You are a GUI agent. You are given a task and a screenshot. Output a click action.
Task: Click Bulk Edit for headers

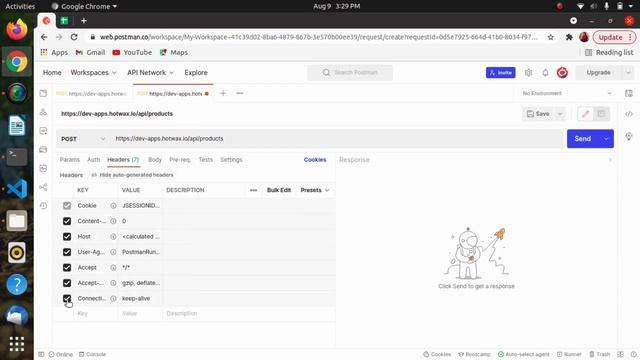[279, 190]
